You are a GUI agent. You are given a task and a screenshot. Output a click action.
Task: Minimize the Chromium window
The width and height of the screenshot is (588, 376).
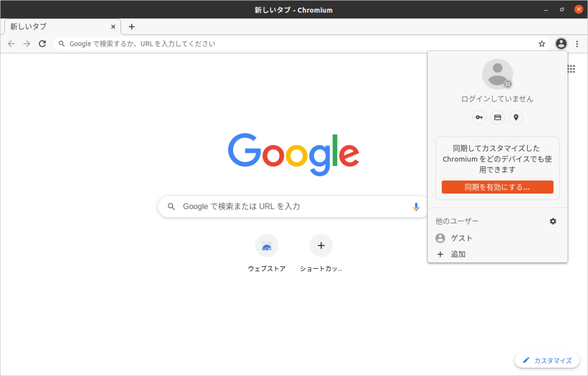point(546,9)
